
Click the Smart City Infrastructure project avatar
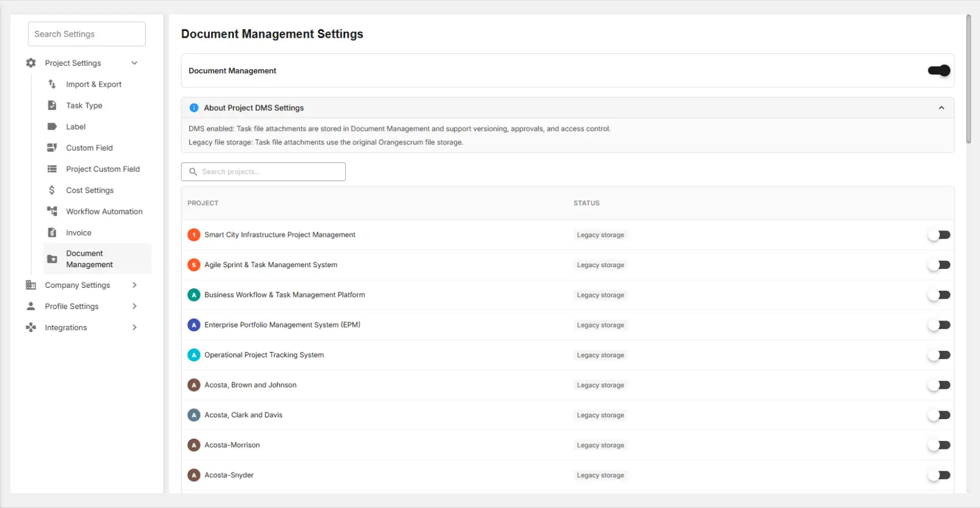click(194, 235)
